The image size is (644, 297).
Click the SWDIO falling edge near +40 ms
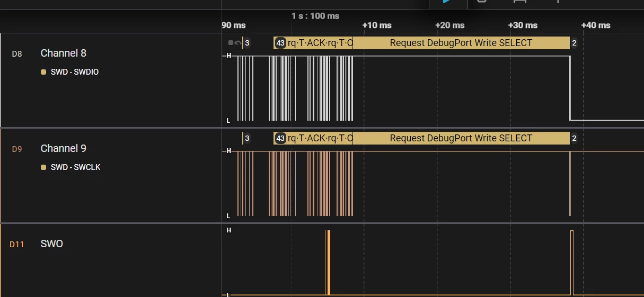click(570, 88)
